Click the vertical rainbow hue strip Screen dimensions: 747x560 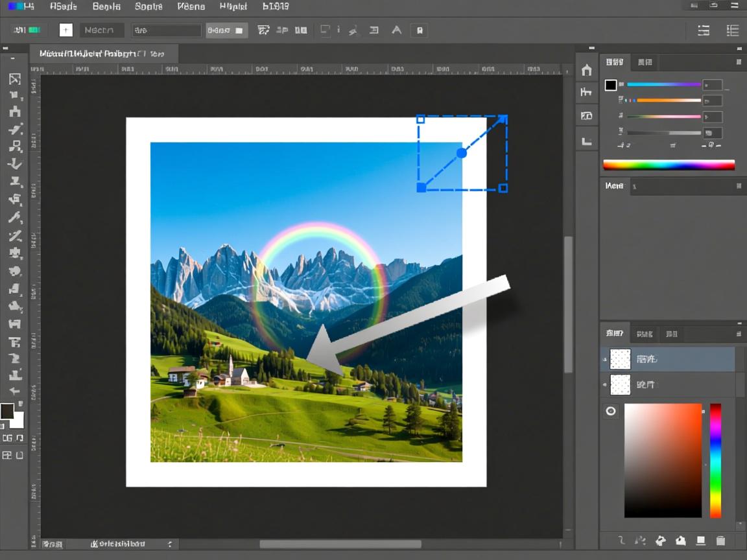point(715,460)
